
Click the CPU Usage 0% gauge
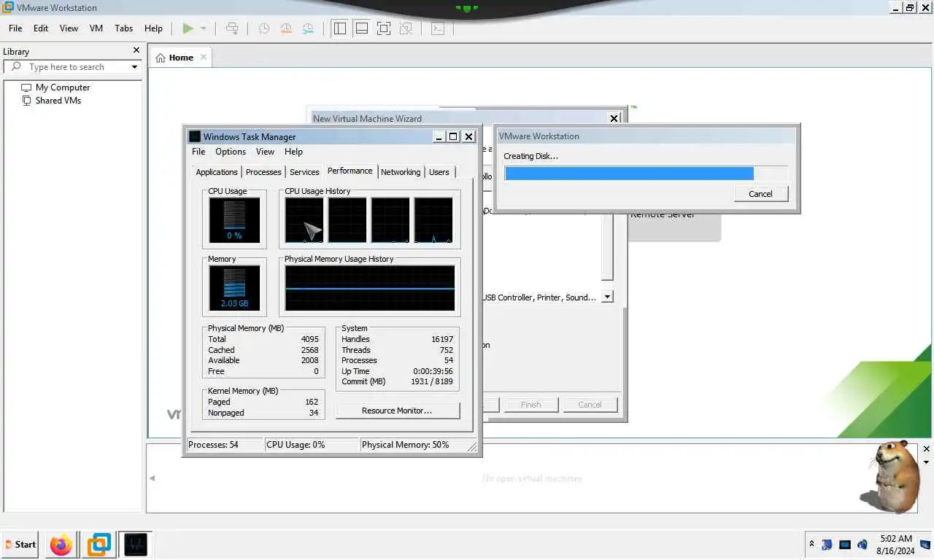(234, 220)
